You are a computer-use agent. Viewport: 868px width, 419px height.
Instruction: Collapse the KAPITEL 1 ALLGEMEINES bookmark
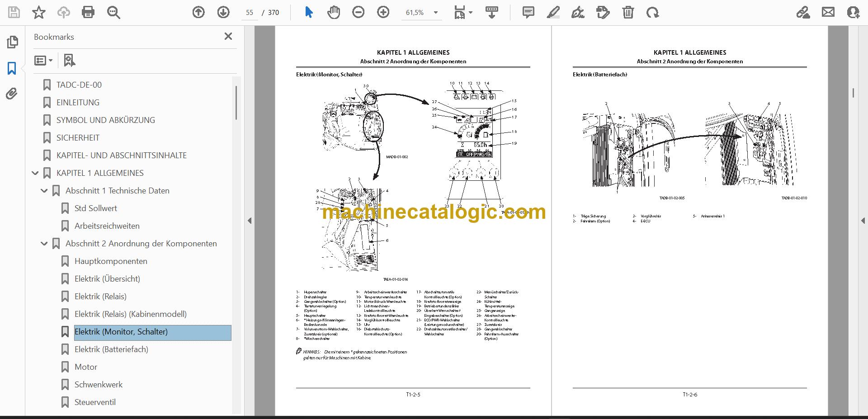(35, 173)
